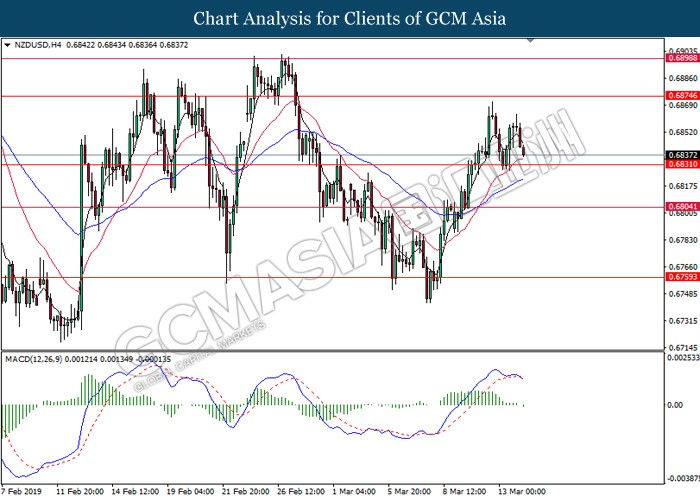Select the 0.68175 price axis value

pos(683,186)
